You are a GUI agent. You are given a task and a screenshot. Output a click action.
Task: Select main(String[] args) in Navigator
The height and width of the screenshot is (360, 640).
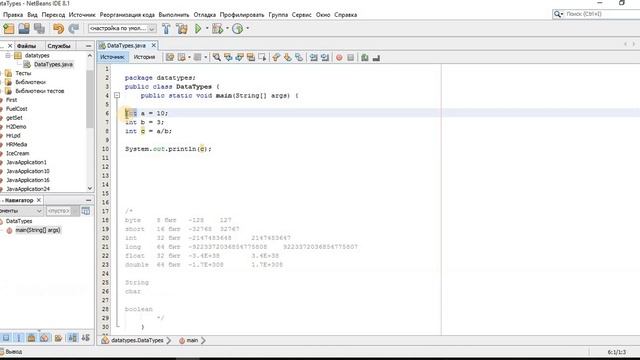(x=38, y=230)
